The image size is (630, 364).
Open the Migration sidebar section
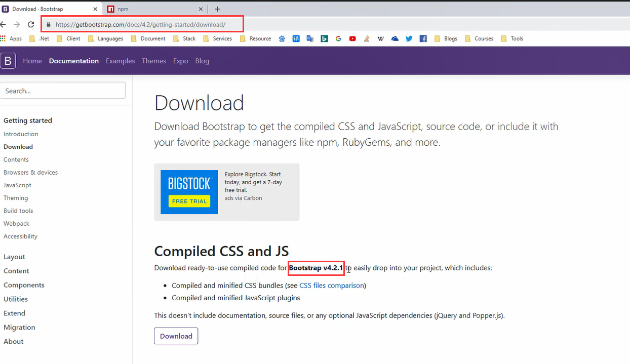coord(20,328)
